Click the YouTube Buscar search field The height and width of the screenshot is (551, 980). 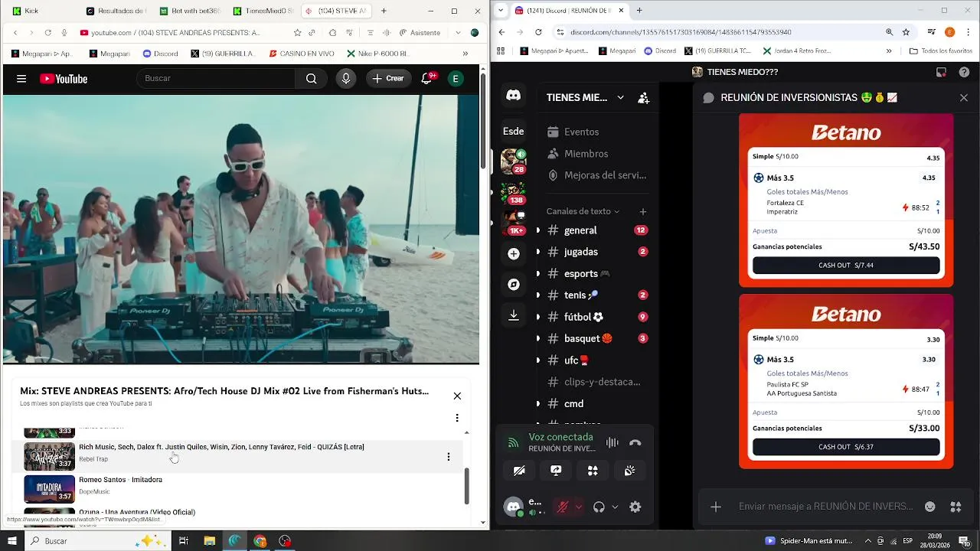pos(216,78)
